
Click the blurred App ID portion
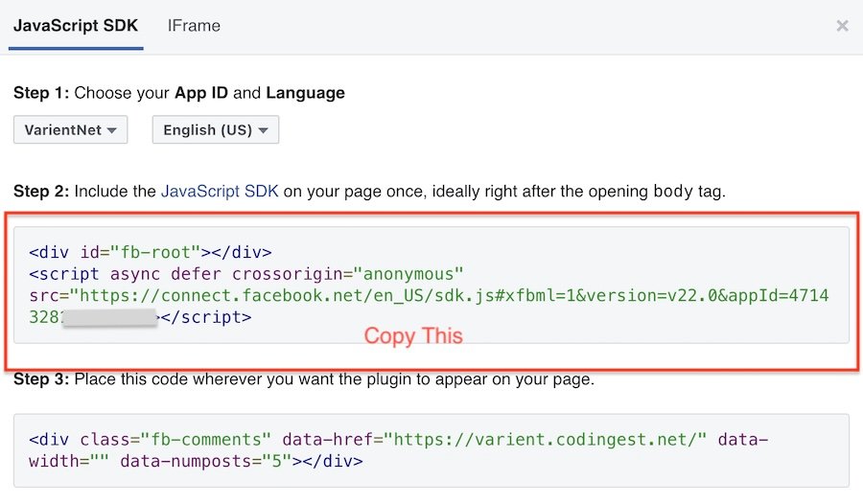pos(110,317)
